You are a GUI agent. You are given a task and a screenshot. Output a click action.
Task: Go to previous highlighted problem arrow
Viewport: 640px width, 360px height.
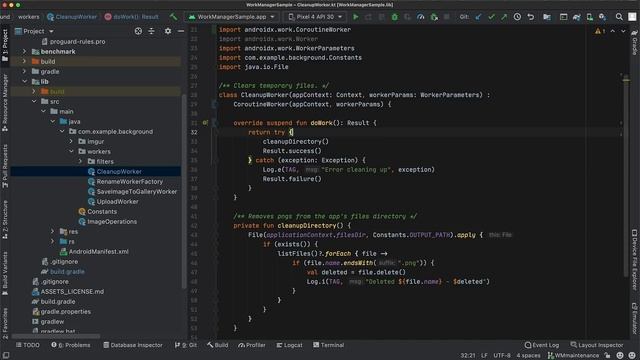[x=613, y=31]
